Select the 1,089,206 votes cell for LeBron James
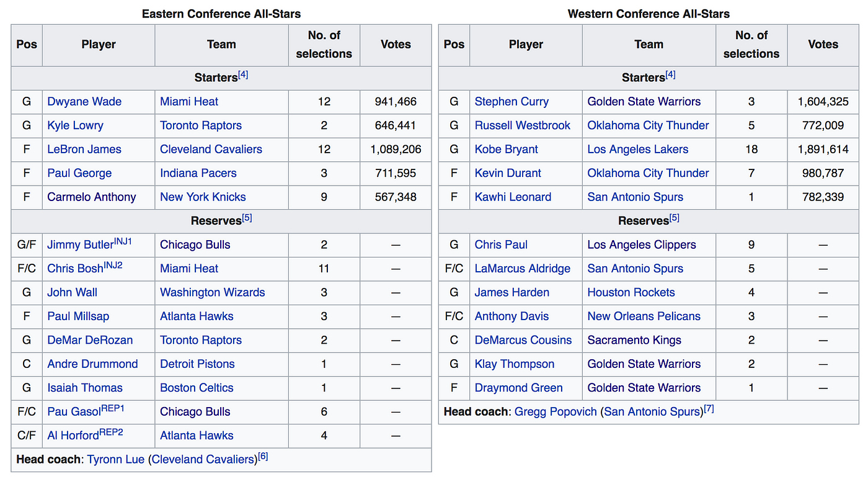 (396, 150)
